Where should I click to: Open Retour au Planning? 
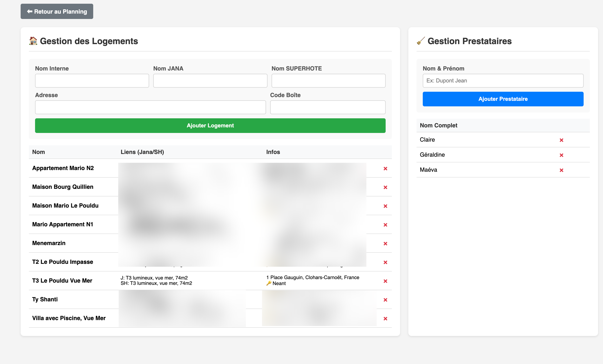57,11
